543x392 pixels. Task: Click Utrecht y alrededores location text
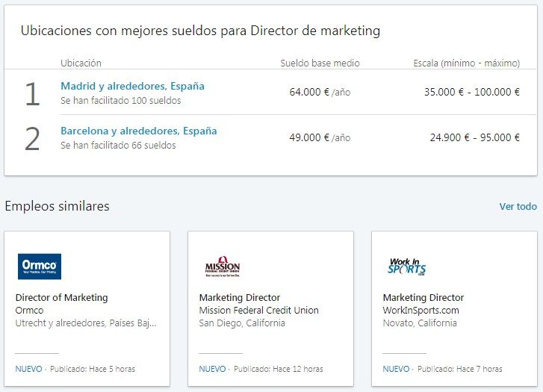pos(86,323)
